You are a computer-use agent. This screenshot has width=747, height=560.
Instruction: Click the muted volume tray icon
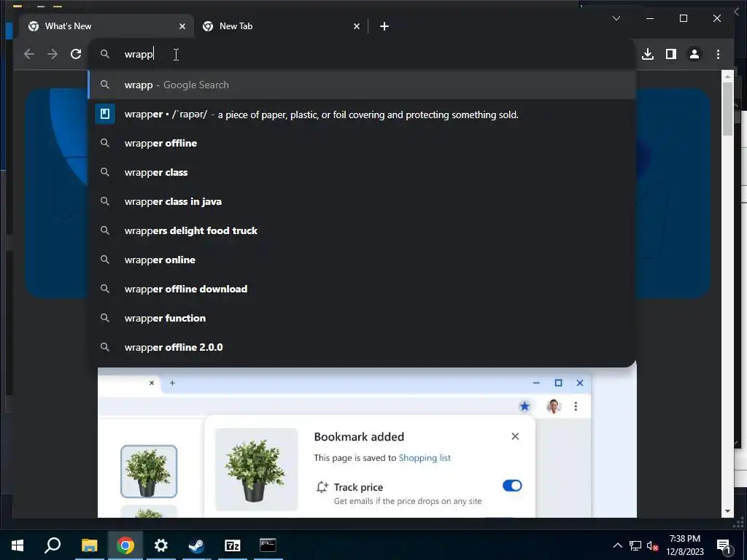(x=652, y=545)
